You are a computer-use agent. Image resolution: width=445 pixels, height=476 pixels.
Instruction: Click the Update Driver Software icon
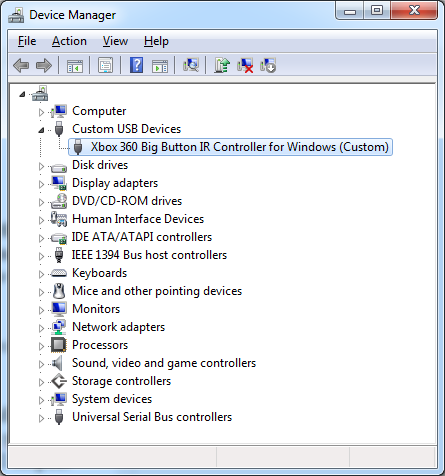click(x=222, y=65)
